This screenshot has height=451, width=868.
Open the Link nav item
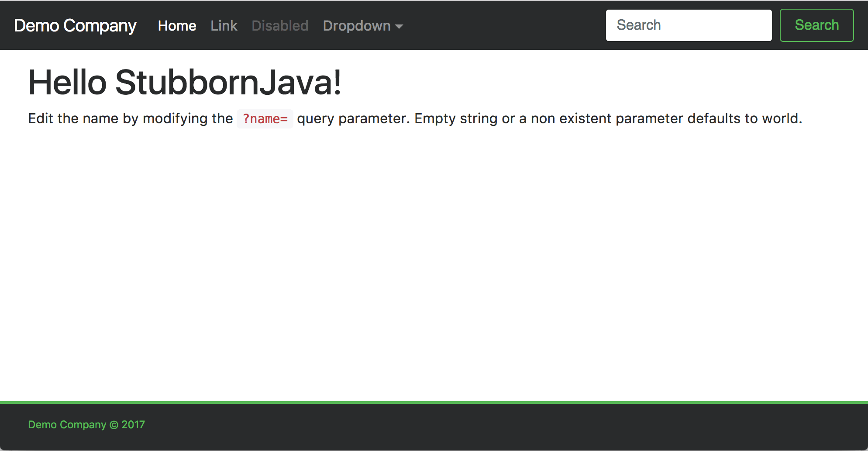(224, 26)
